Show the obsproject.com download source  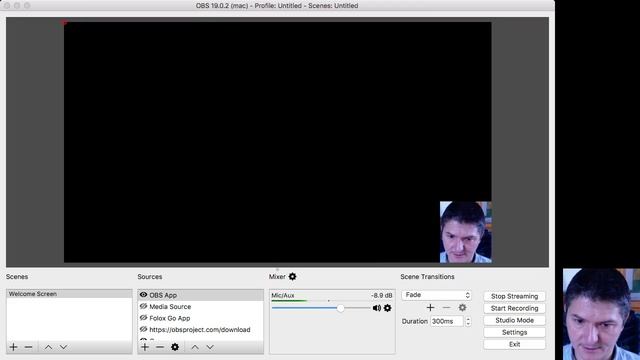143,329
